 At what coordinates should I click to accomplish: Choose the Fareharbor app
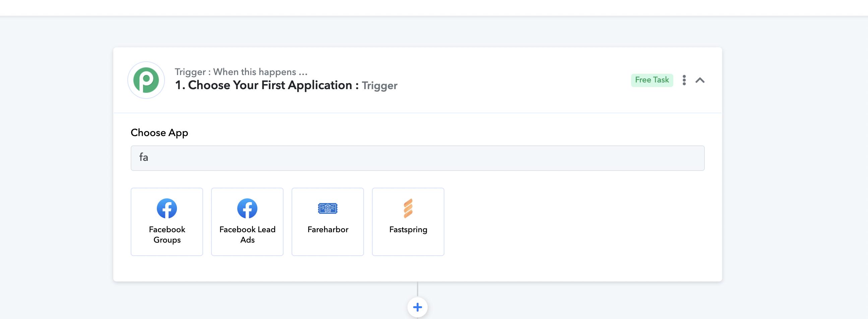[327, 221]
